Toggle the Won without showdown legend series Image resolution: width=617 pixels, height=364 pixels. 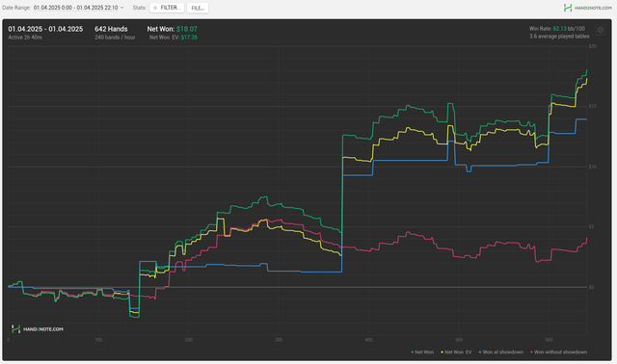pos(559,352)
